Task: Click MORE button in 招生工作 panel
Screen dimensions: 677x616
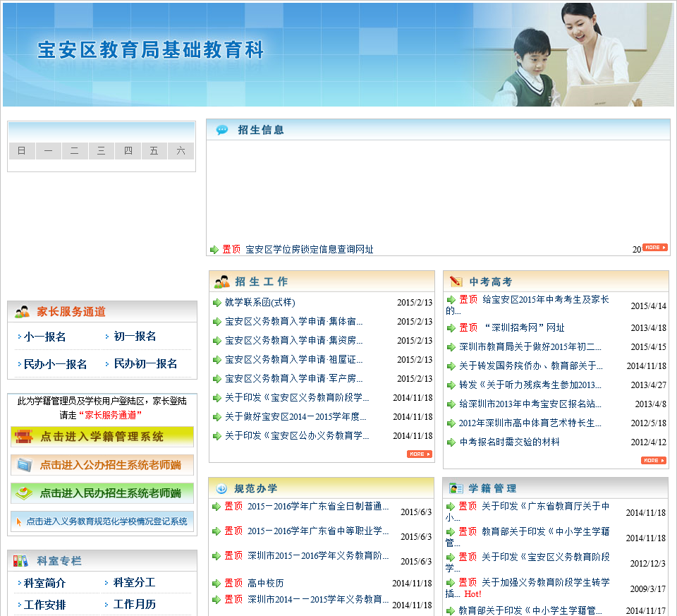Action: point(419,454)
